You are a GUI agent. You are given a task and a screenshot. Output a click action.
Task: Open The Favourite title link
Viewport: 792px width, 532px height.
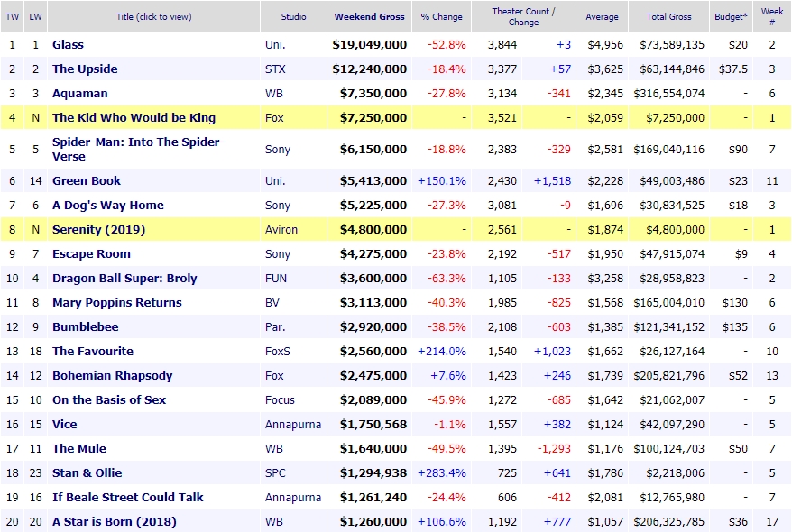click(x=93, y=352)
